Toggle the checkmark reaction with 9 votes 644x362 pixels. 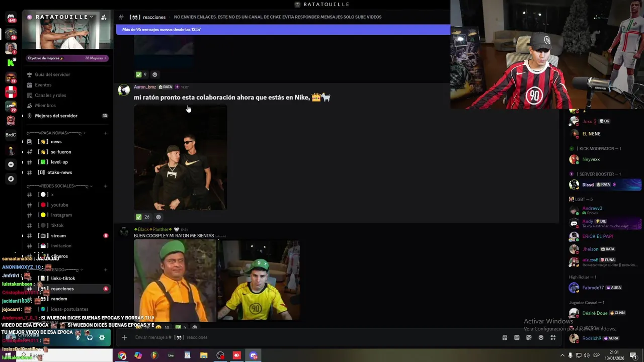tap(141, 74)
